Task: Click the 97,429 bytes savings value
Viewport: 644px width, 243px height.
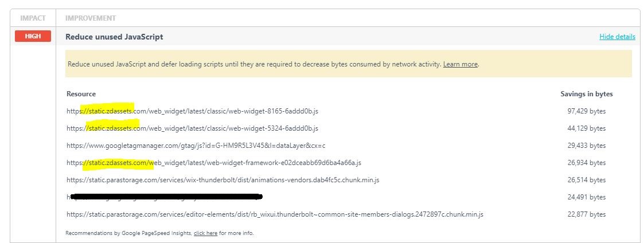Action: coord(586,111)
